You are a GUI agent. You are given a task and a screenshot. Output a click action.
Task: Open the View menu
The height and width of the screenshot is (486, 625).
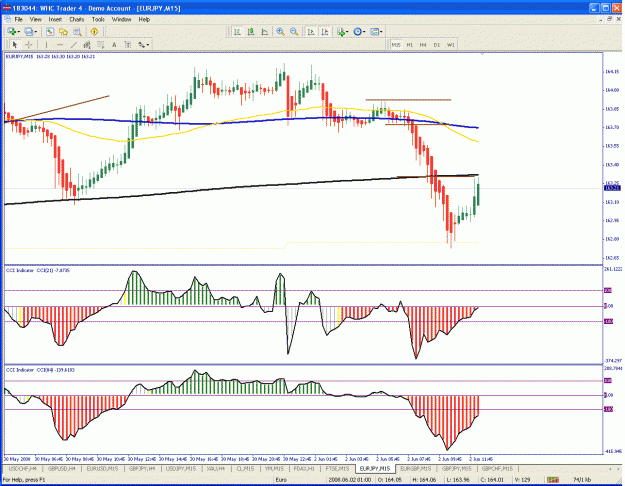pos(35,19)
